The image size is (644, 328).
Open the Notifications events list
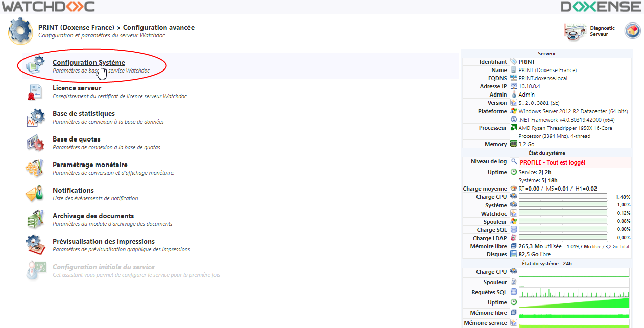point(73,190)
